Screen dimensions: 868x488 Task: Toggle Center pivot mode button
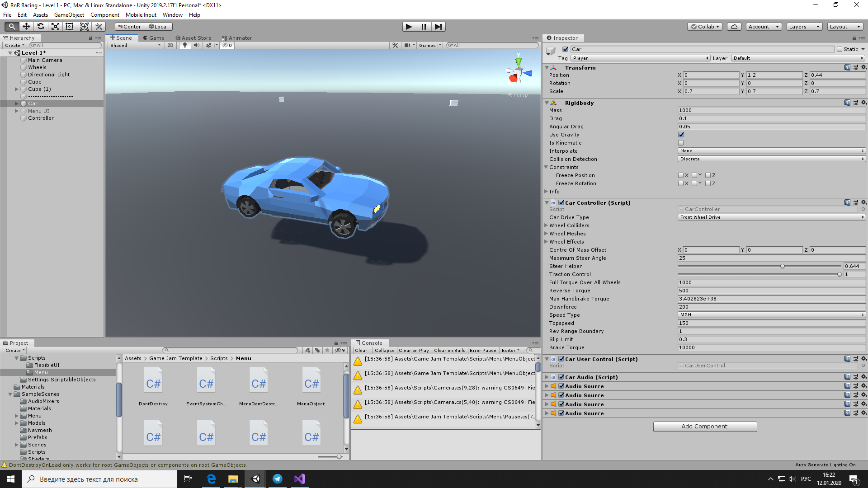coord(129,27)
